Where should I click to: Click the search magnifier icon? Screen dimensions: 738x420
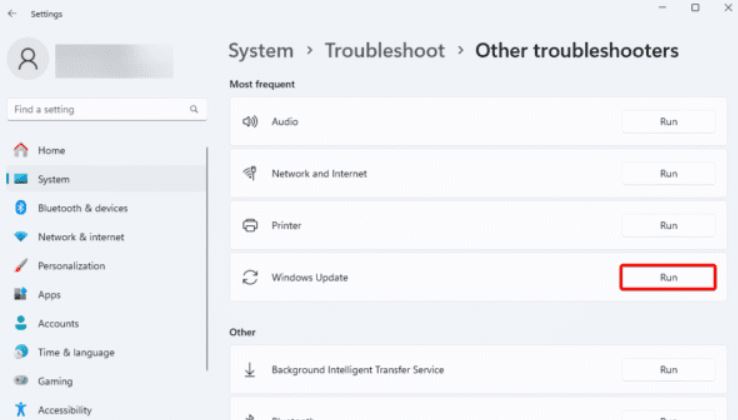tap(194, 109)
